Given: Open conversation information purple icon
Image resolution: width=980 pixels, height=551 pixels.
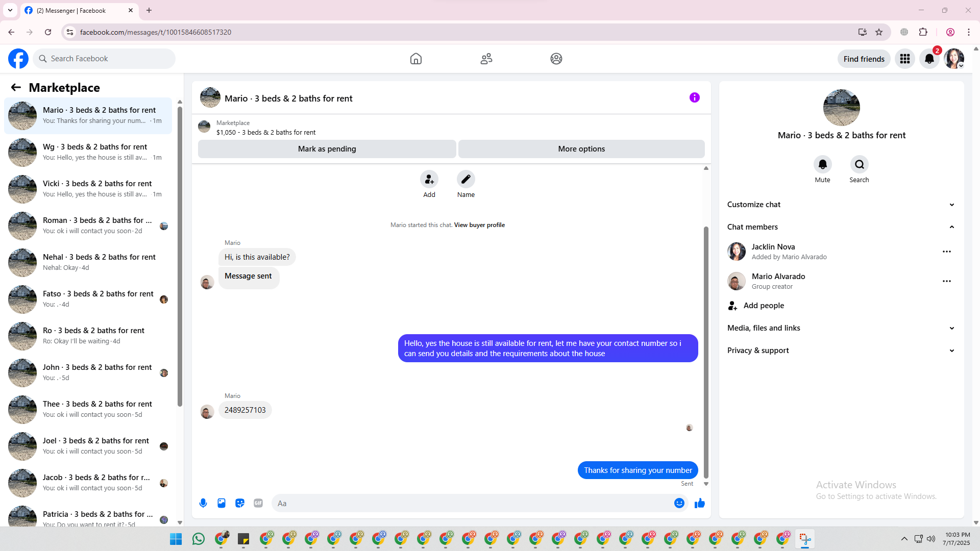Looking at the screenshot, I should click(x=695, y=97).
